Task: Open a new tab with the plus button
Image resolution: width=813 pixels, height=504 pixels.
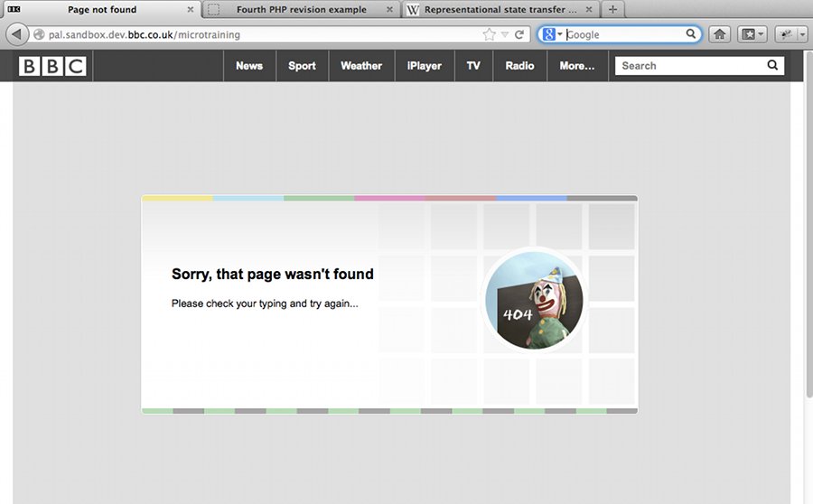Action: point(612,9)
